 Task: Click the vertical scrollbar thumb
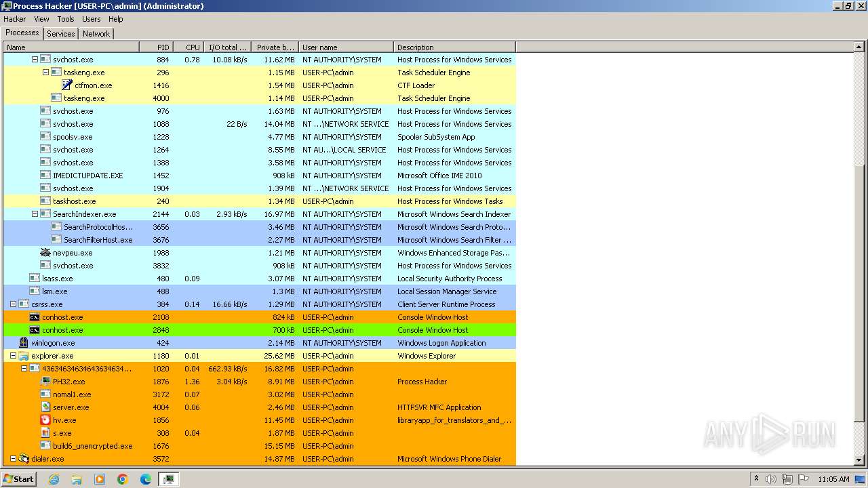pyautogui.click(x=860, y=293)
